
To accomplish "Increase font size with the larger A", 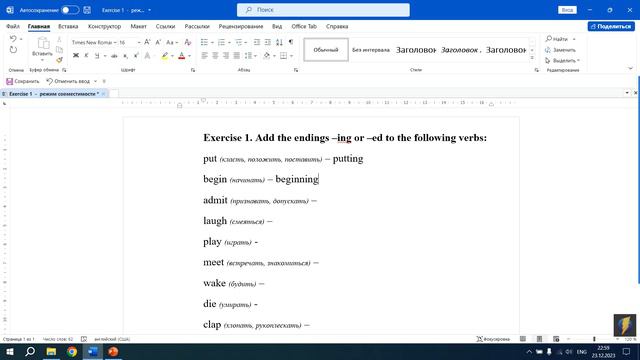I will pyautogui.click(x=147, y=42).
